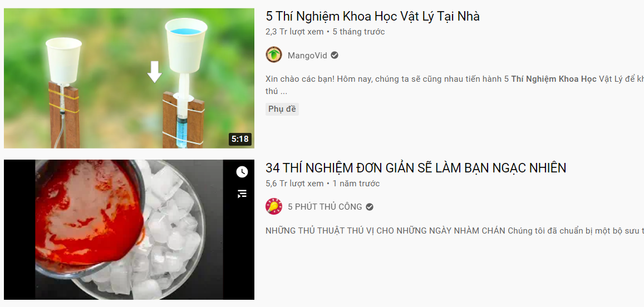Open 34 THÍ NGHIỆM ĐƠN GIẢN video title

tap(416, 168)
